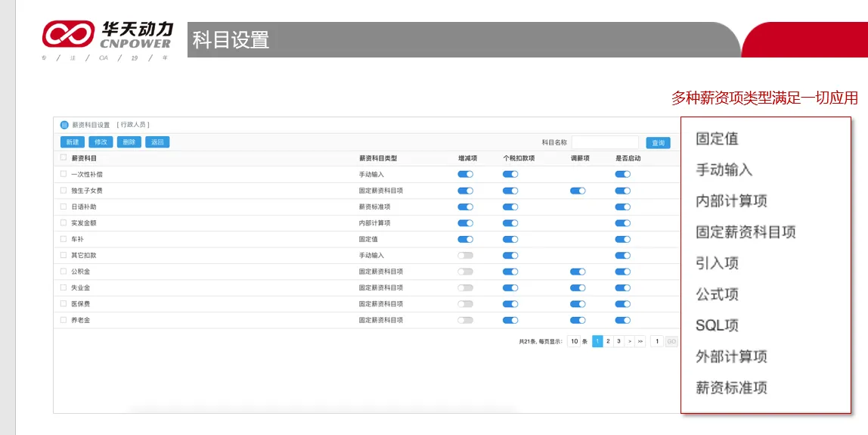This screenshot has height=435, width=868.
Task: Tick the checkbox for 一次性补偿 row
Action: tap(64, 174)
